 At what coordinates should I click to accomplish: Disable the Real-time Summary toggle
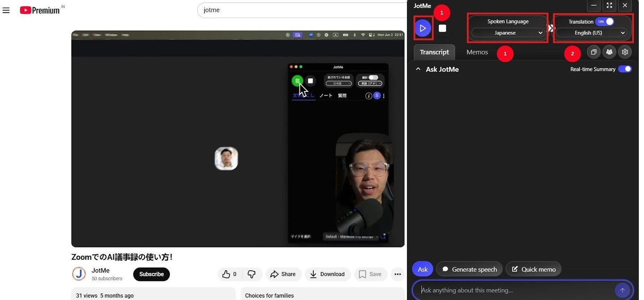tap(625, 69)
